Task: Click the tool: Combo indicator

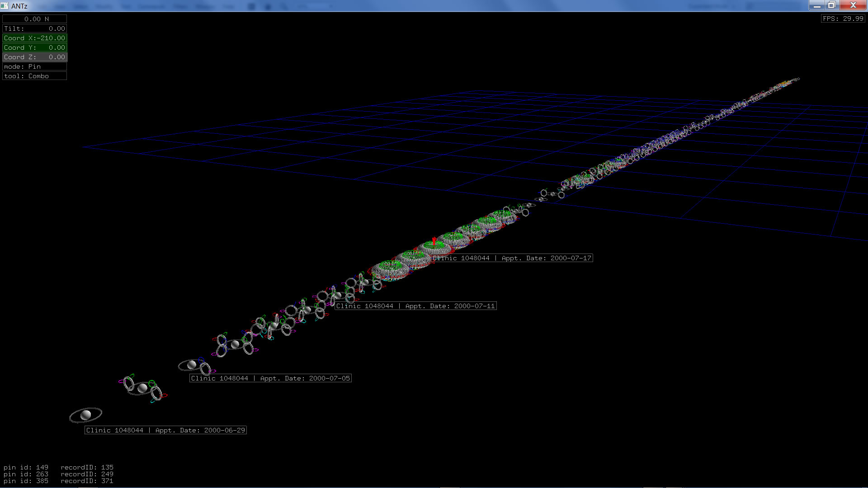Action: click(x=34, y=76)
